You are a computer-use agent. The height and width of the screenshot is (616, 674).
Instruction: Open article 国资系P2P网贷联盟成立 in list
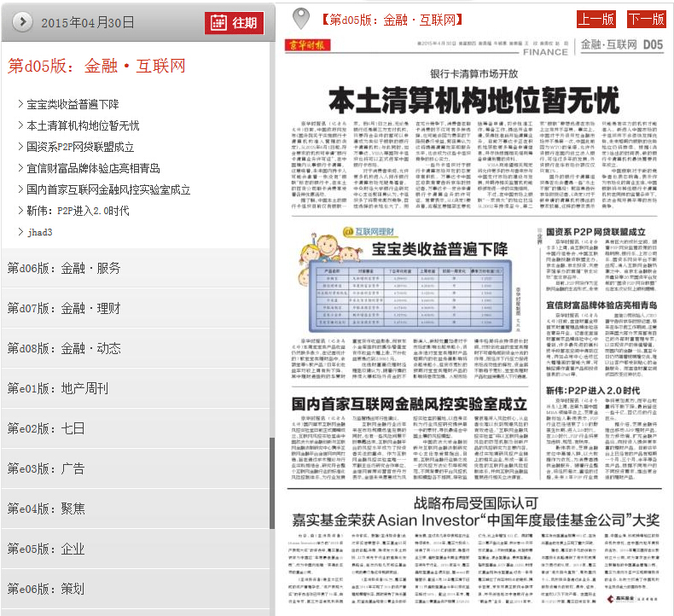coord(80,147)
